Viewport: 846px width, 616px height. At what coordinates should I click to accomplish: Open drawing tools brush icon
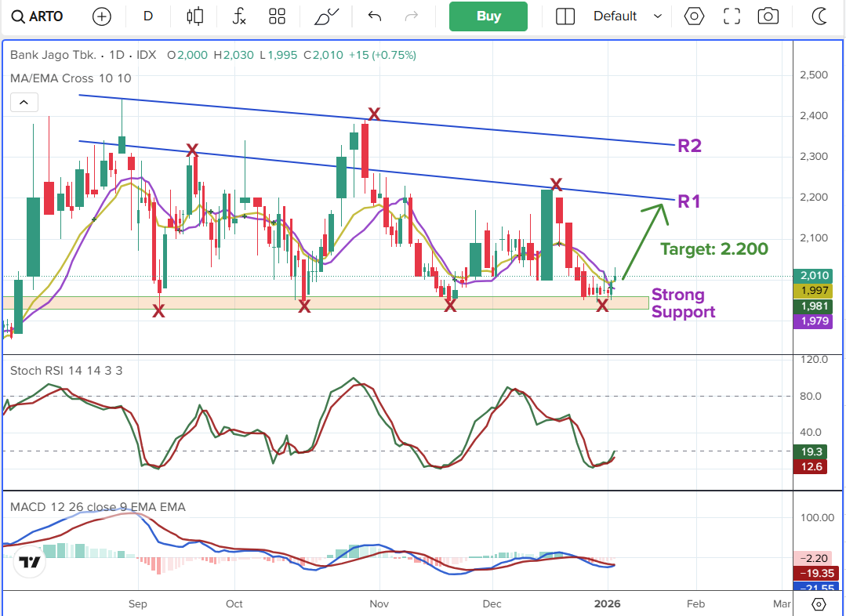(x=326, y=16)
